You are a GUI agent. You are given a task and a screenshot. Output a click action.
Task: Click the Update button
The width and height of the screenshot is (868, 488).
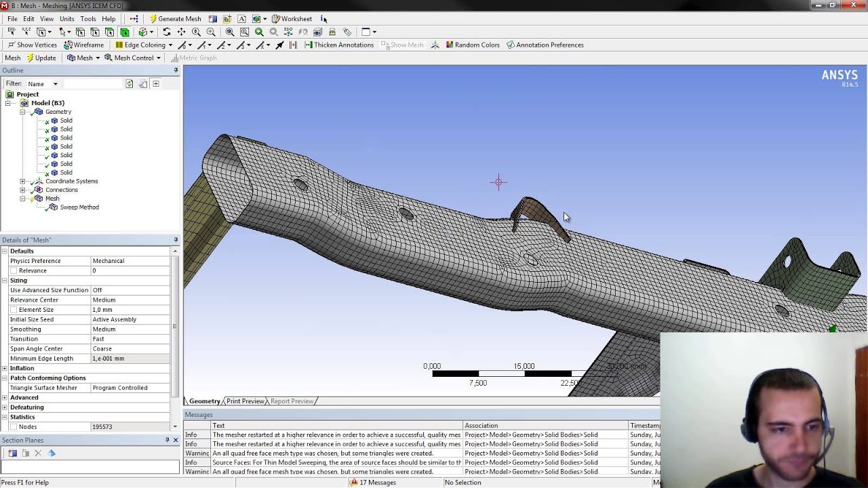tap(41, 58)
